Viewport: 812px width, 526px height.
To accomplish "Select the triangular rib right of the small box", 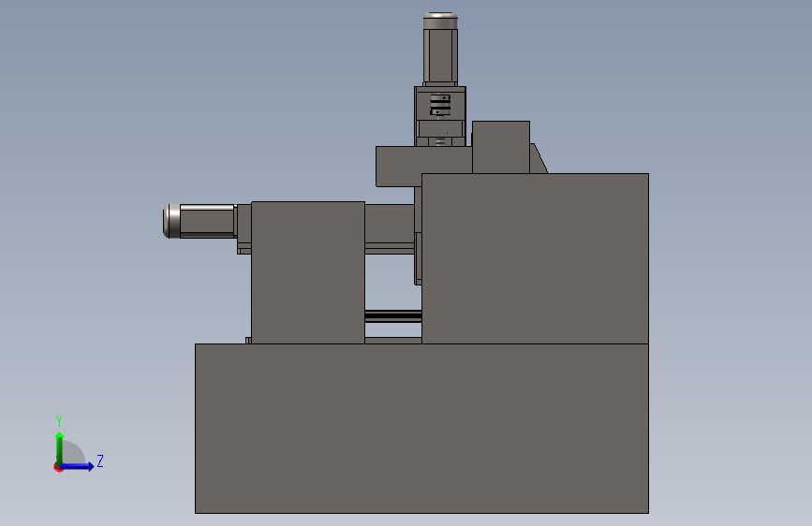I will pos(538,158).
